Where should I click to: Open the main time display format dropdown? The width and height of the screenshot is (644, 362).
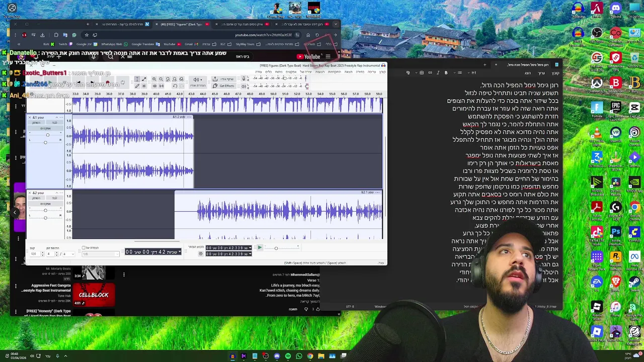pos(180,251)
